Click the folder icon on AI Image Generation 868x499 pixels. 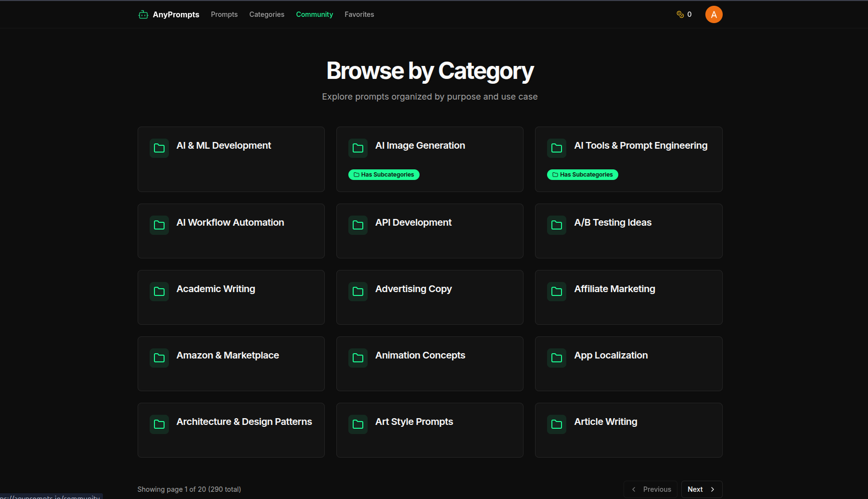[x=358, y=148]
